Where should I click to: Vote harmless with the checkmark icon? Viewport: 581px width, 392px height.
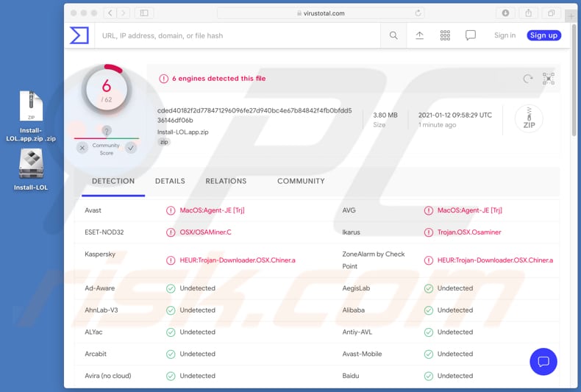[x=131, y=148]
